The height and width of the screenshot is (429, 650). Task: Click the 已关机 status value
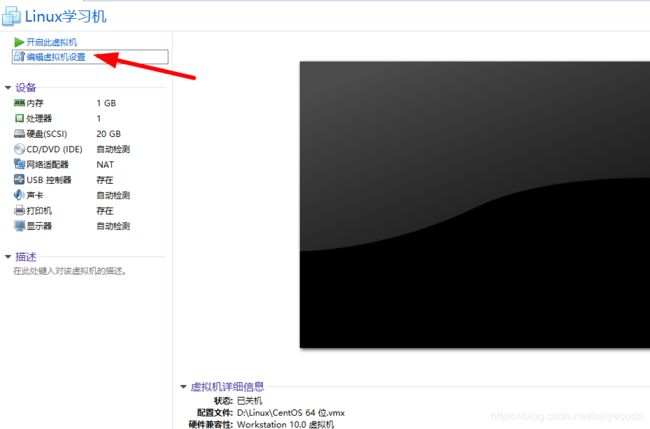(x=250, y=401)
